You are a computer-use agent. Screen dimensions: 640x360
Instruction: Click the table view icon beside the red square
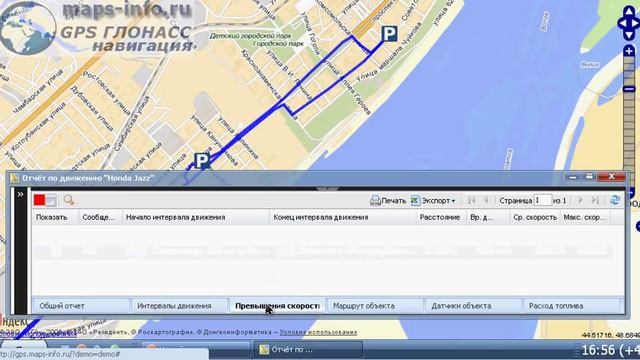click(51, 200)
